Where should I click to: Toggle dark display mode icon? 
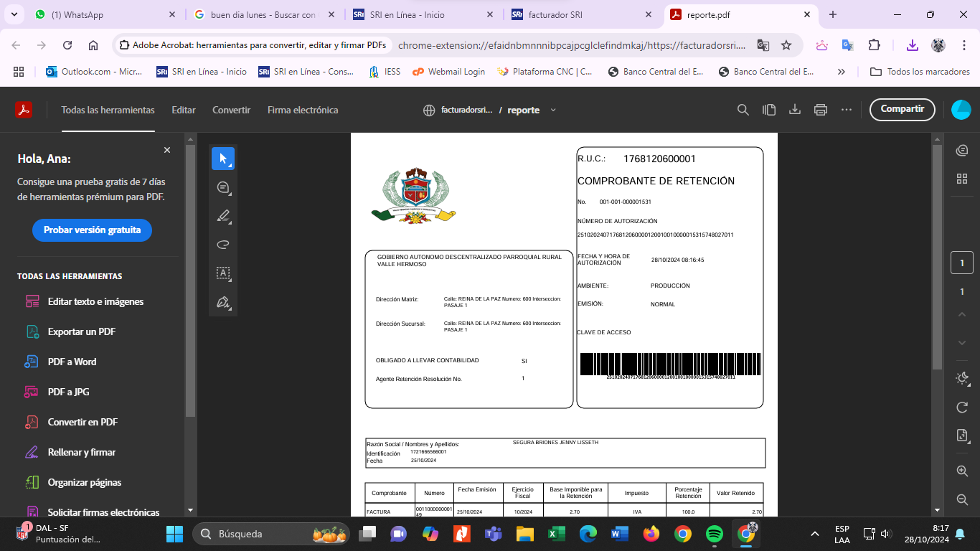[962, 379]
